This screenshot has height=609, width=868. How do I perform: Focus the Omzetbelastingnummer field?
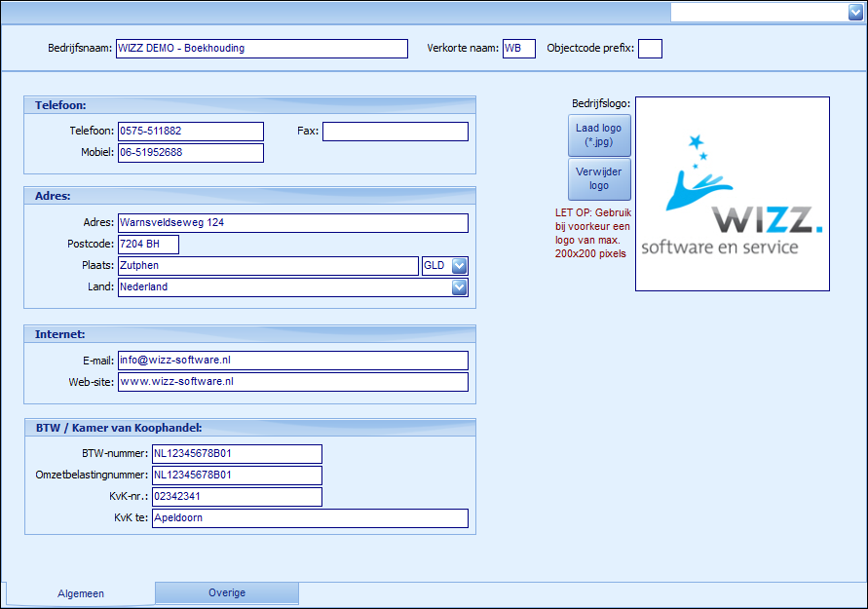coord(237,476)
